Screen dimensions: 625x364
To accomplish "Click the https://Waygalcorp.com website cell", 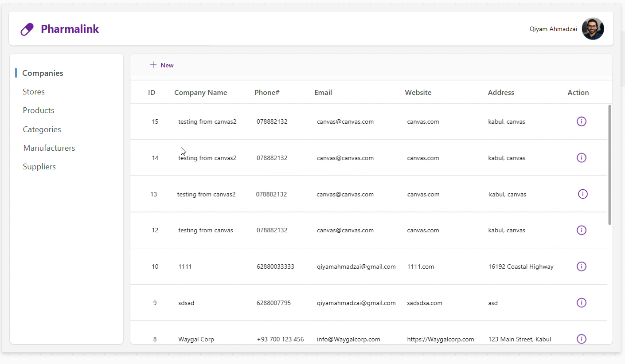I will point(440,339).
